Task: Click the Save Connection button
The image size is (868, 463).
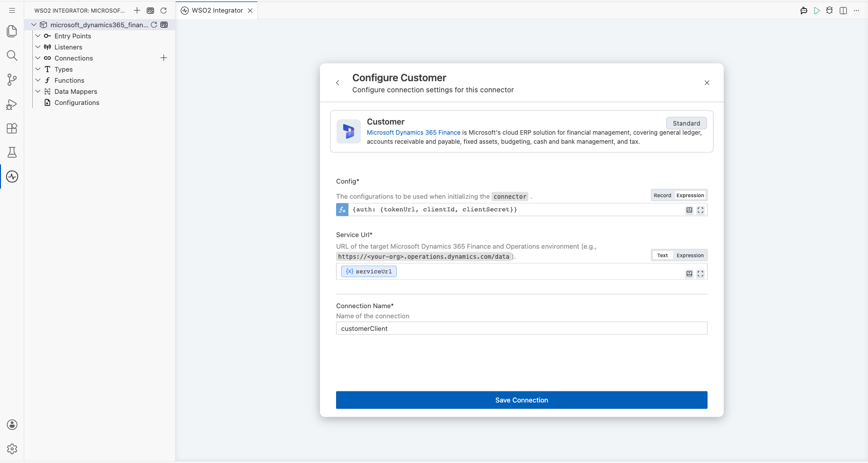Action: tap(522, 400)
